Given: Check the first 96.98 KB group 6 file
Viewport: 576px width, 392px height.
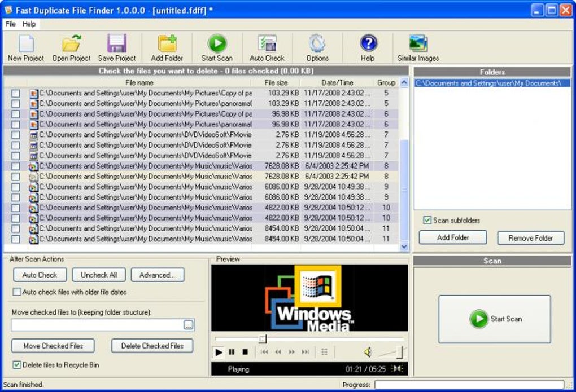Looking at the screenshot, I should (x=15, y=114).
